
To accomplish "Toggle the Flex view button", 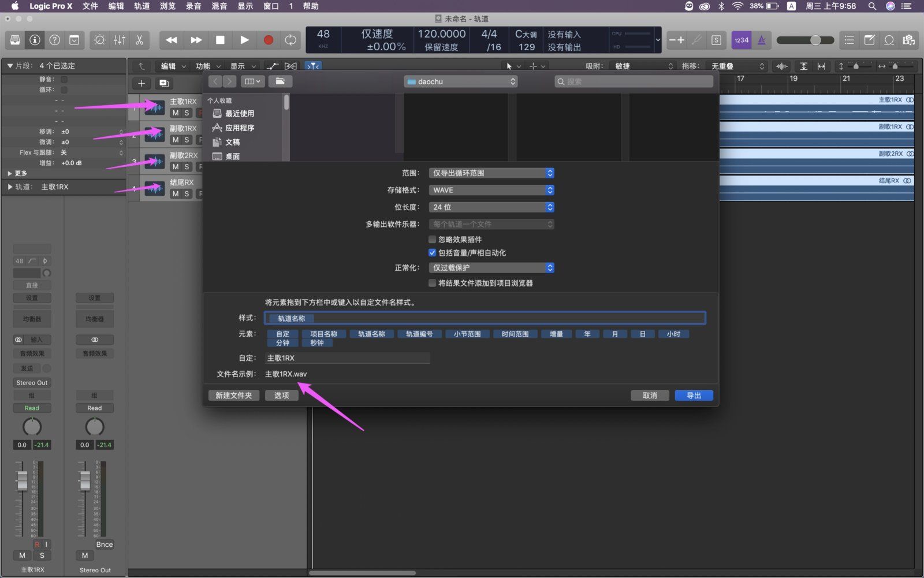I will [x=290, y=66].
